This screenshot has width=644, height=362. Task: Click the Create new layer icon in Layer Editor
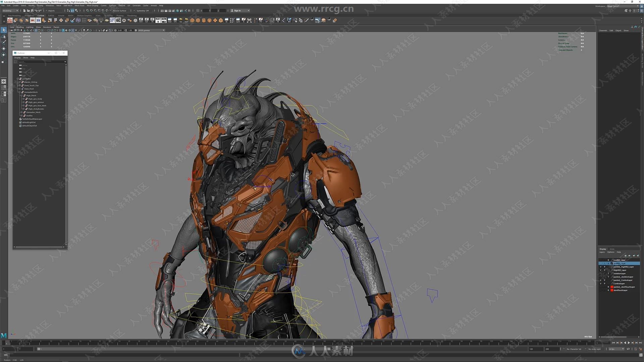634,256
